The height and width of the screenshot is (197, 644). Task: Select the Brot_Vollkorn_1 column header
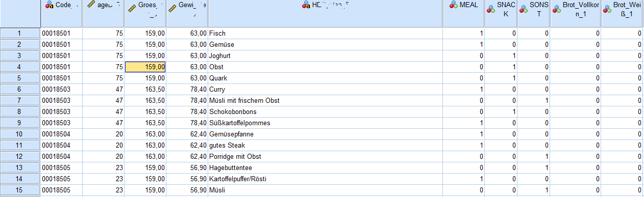576,14
